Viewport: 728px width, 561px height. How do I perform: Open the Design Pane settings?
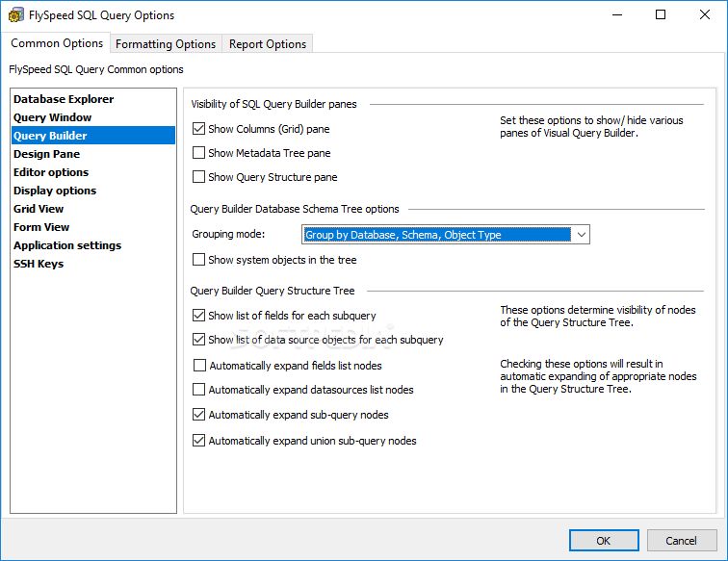[x=92, y=154]
